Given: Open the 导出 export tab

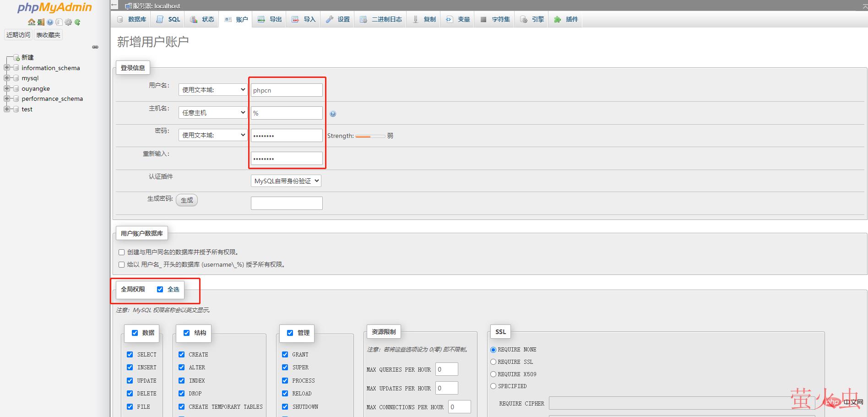Looking at the screenshot, I should (270, 19).
